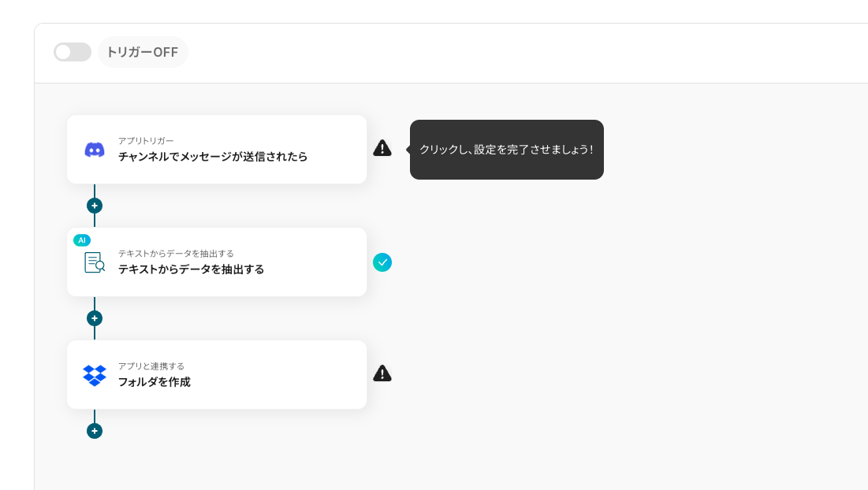Click the アプリと連携する label on Dropbox card
This screenshot has height=490, width=868.
151,366
